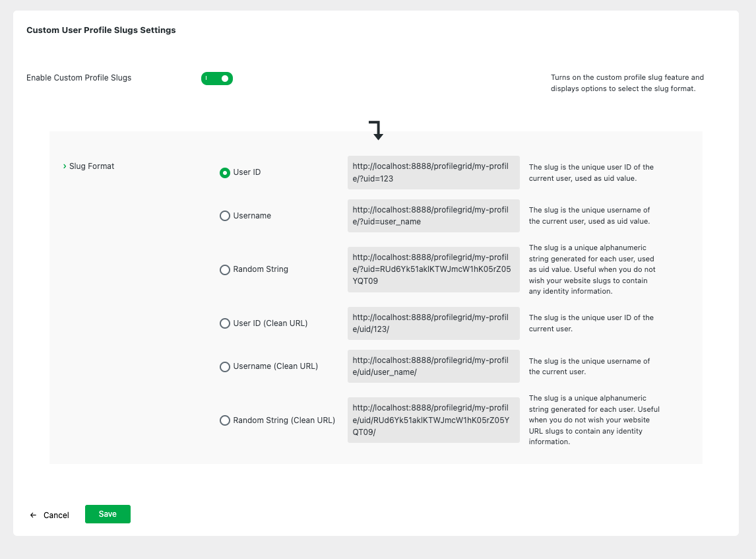Click the random string ?uid= URL example

[433, 269]
